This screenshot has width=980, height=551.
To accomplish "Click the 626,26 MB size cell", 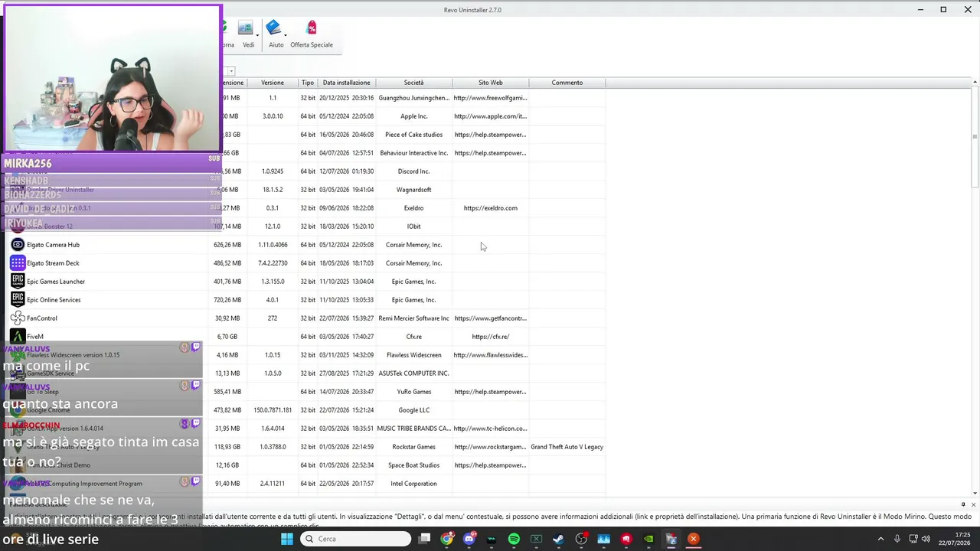I will pos(227,245).
